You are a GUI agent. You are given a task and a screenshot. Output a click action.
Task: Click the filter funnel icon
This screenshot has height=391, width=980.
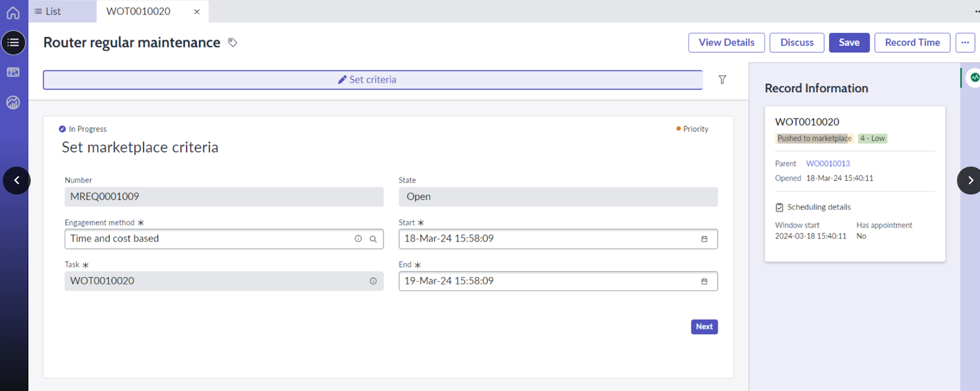coord(723,80)
